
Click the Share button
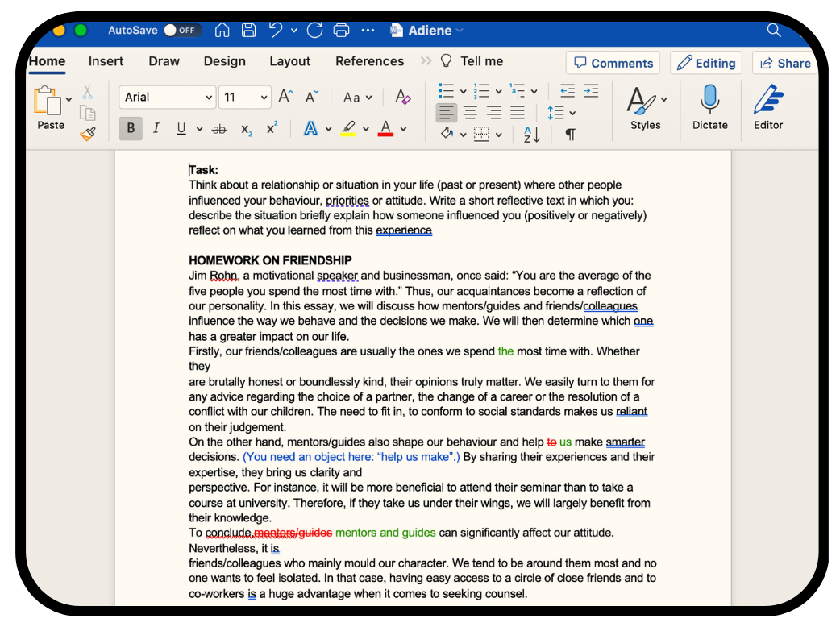(785, 63)
